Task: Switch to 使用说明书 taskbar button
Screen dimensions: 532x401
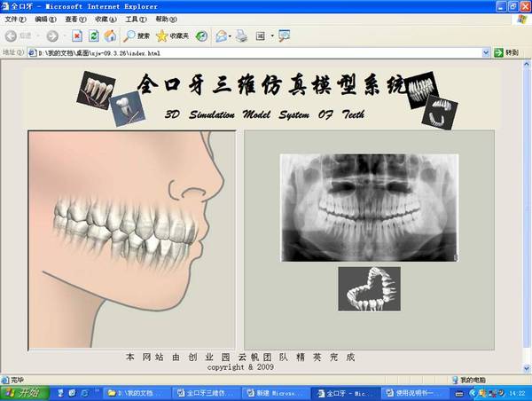Action: 415,393
